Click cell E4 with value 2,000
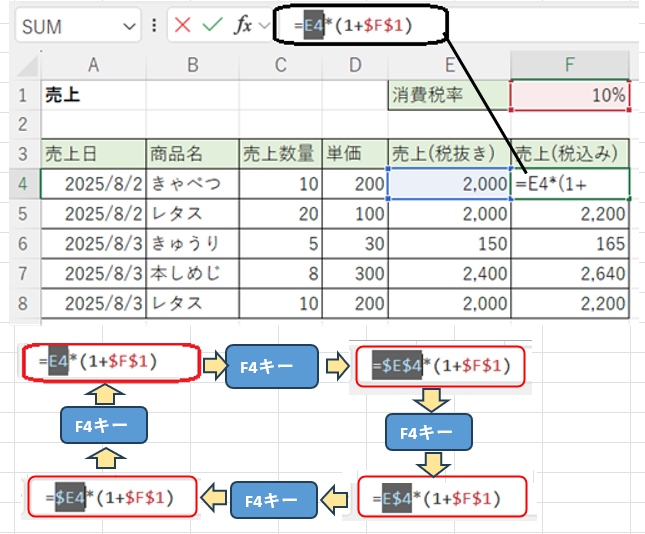Image resolution: width=645 pixels, height=534 pixels. 447,184
